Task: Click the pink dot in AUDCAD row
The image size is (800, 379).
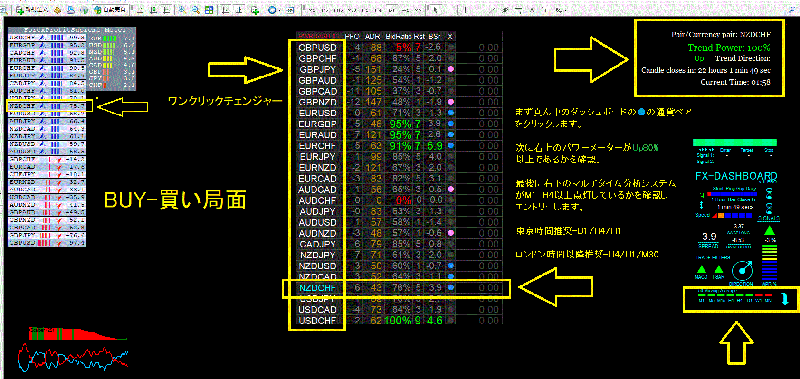Action: coord(451,190)
